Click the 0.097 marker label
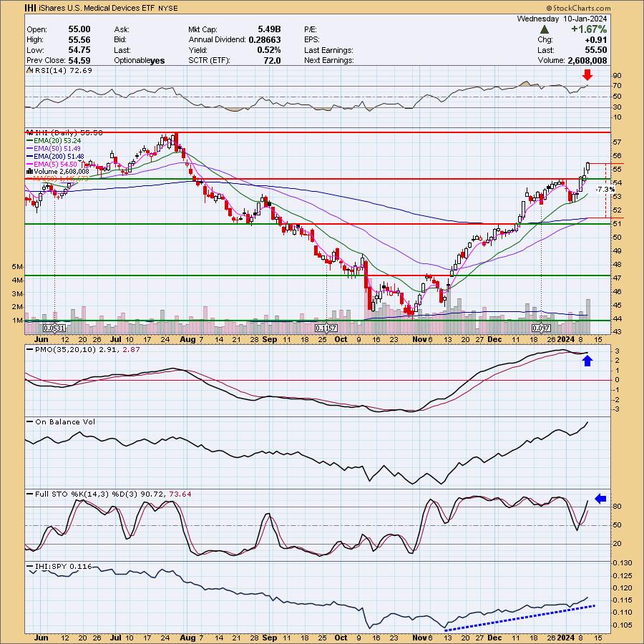Viewport: 644px width, 644px height. (x=541, y=328)
